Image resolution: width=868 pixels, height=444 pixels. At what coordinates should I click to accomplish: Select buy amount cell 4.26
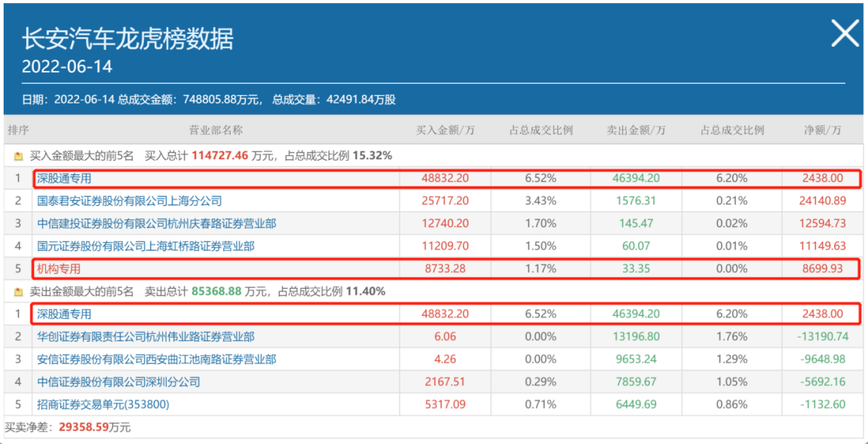coord(446,360)
